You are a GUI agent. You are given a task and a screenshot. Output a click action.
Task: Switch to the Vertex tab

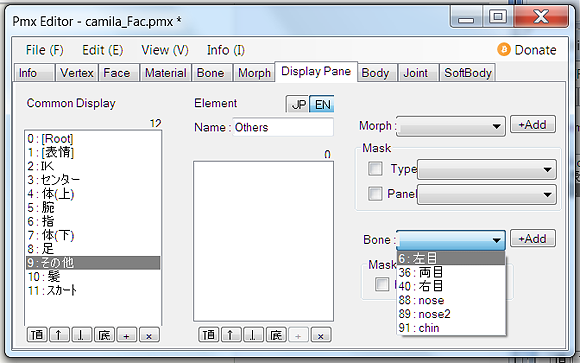coord(77,73)
